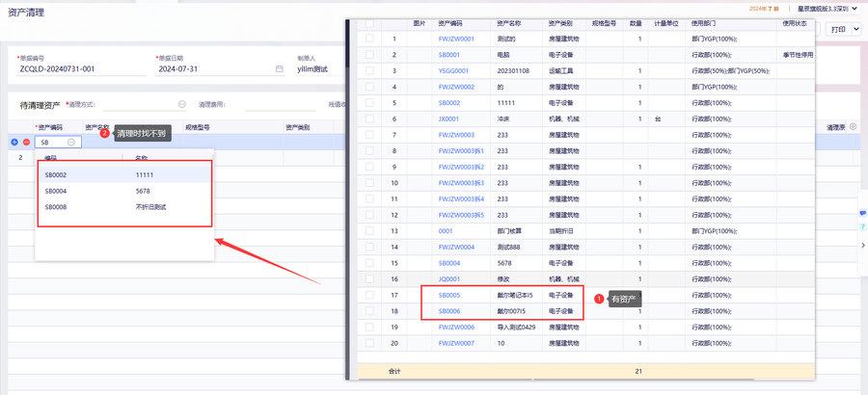868x395 pixels.
Task: Open asset link FWJZW0001
Action: (x=456, y=39)
